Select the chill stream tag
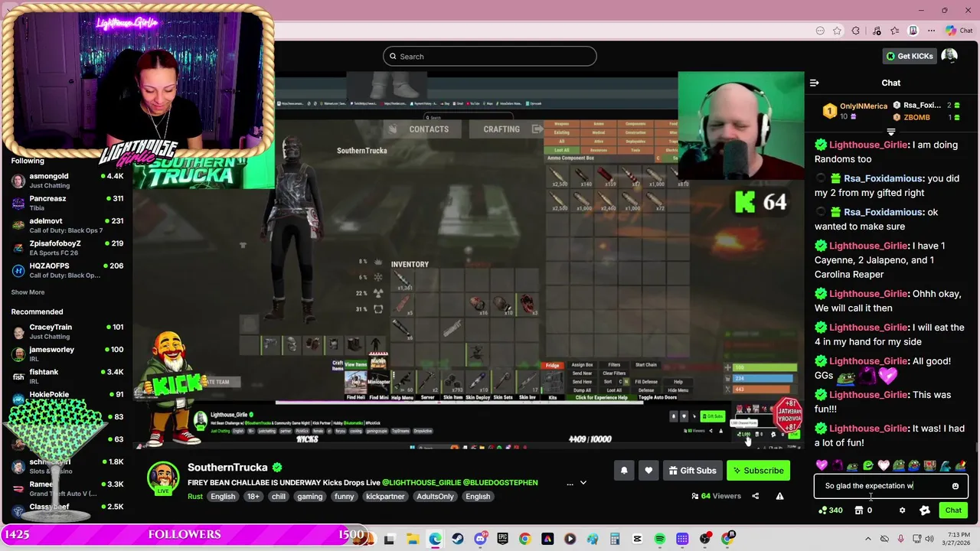The width and height of the screenshot is (980, 551). [278, 496]
